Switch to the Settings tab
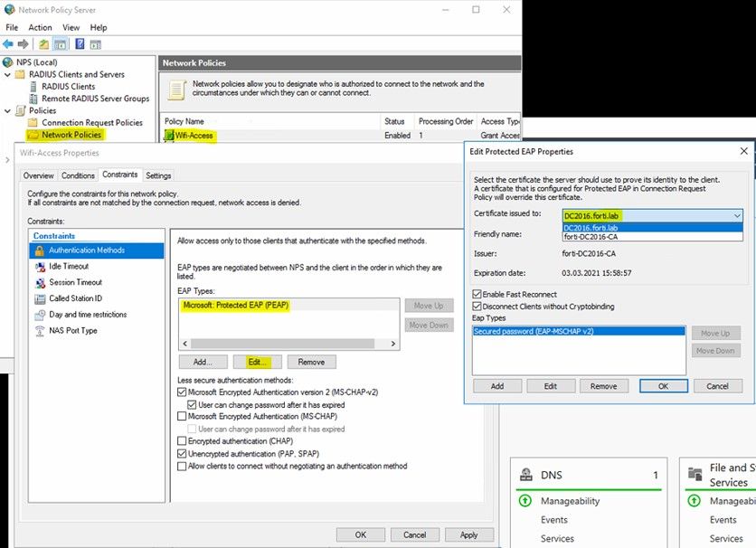756x548 pixels. point(158,175)
